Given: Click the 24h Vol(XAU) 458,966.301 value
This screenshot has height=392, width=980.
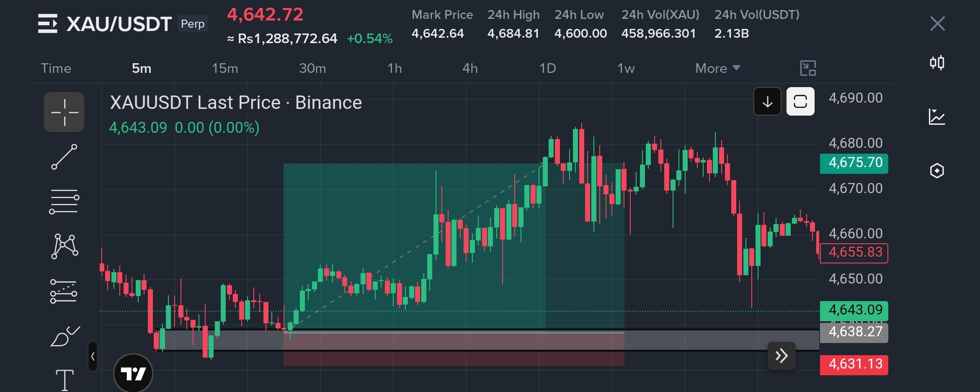Looking at the screenshot, I should (658, 34).
